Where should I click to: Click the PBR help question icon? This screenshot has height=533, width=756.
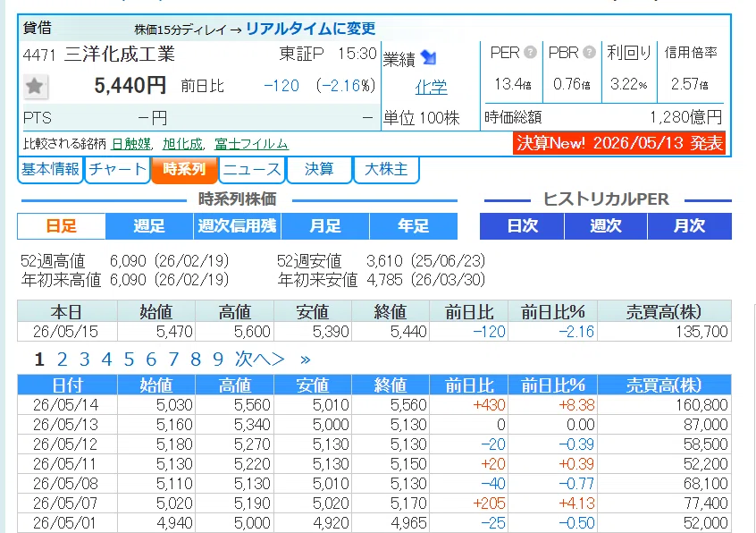tap(589, 52)
